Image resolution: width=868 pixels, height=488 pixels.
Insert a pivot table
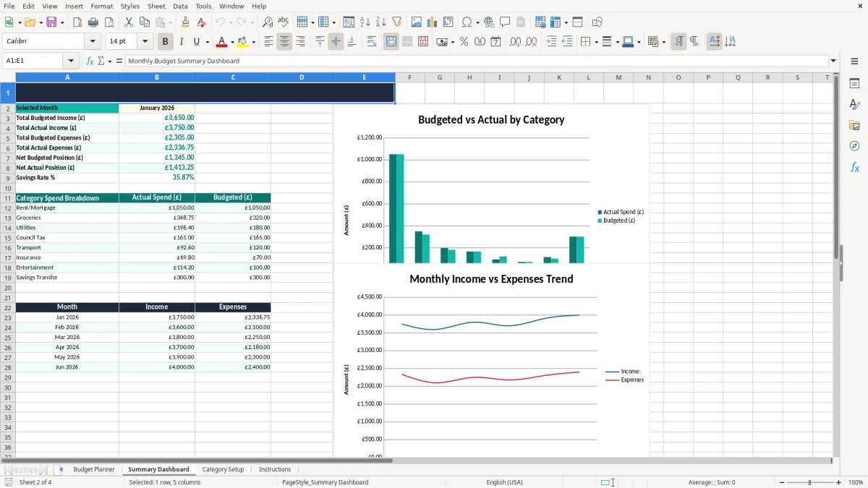[448, 22]
